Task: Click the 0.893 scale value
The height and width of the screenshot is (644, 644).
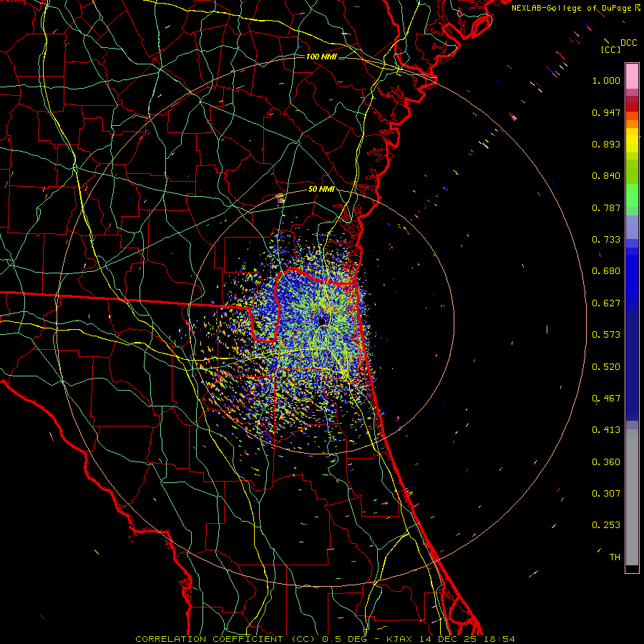Action: 606,144
